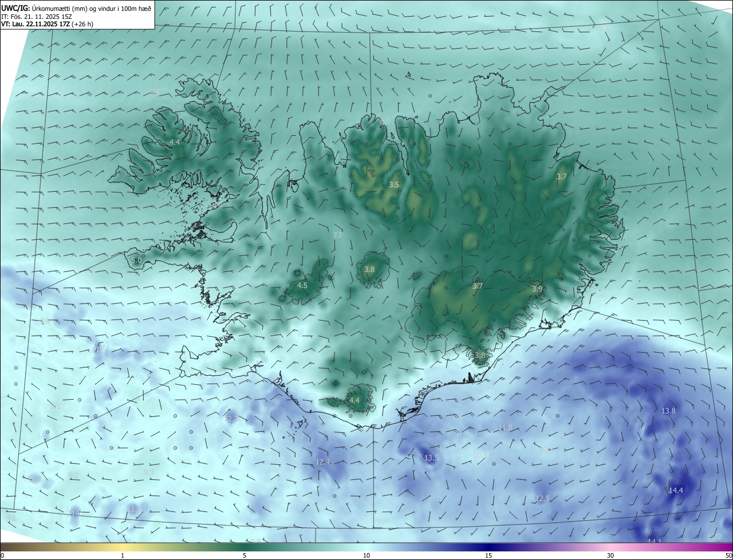The width and height of the screenshot is (733, 560).
Task: Select the 30 tick label on the color scale
Action: point(610,555)
